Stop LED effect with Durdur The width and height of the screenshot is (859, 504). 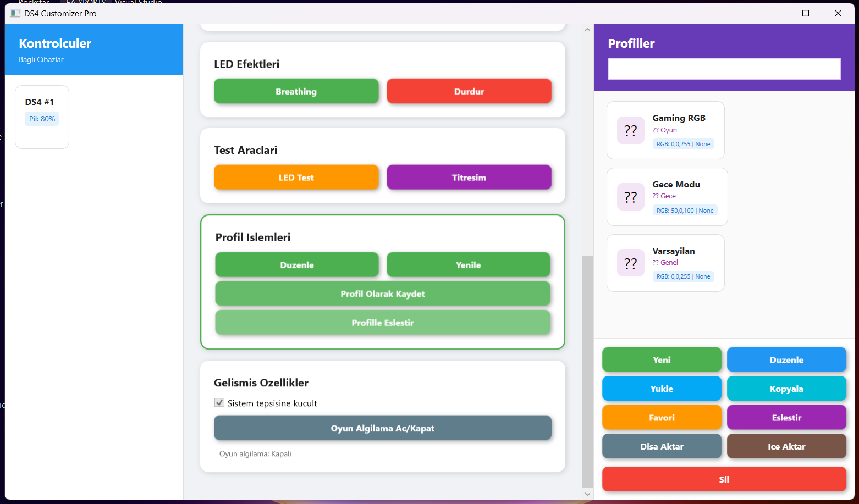[469, 91]
